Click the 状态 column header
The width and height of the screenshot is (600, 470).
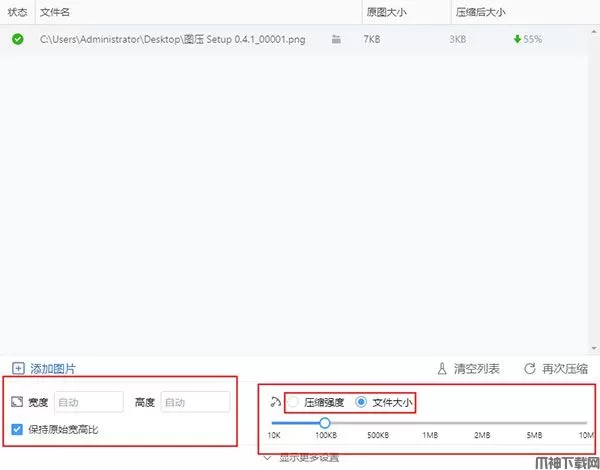point(17,12)
